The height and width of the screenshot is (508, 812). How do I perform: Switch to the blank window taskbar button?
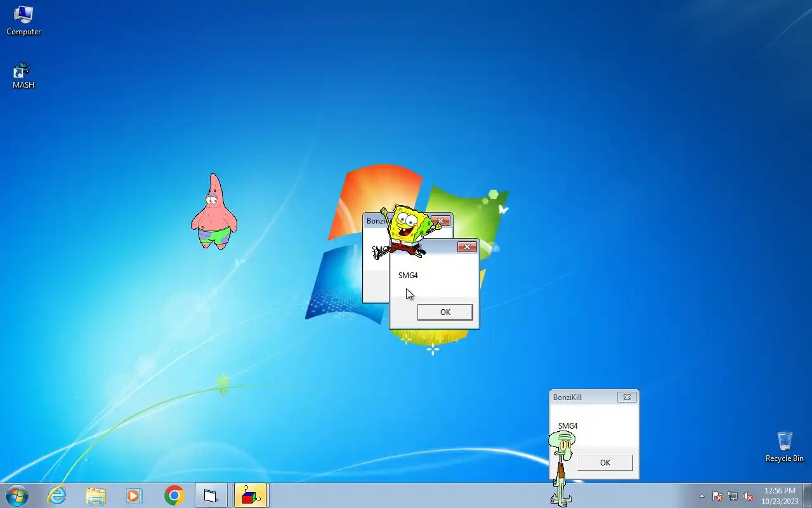tap(211, 495)
